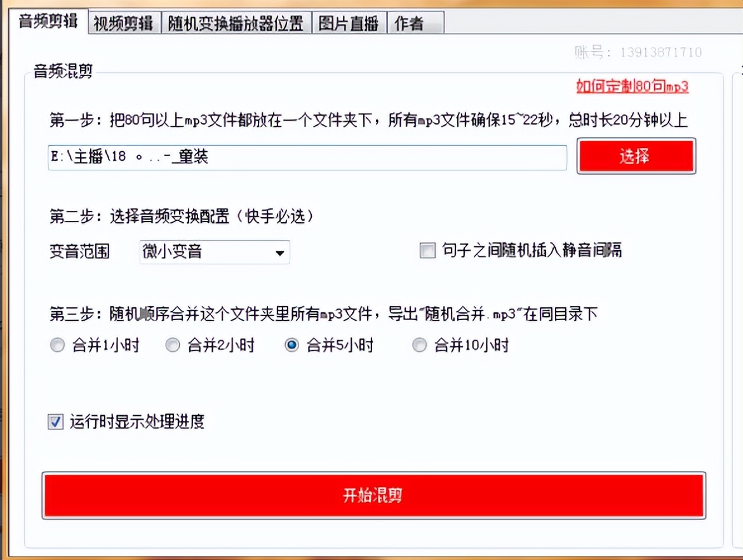The height and width of the screenshot is (560, 743).
Task: Open the 变音范围 voice-change dropdown
Action: tap(214, 252)
